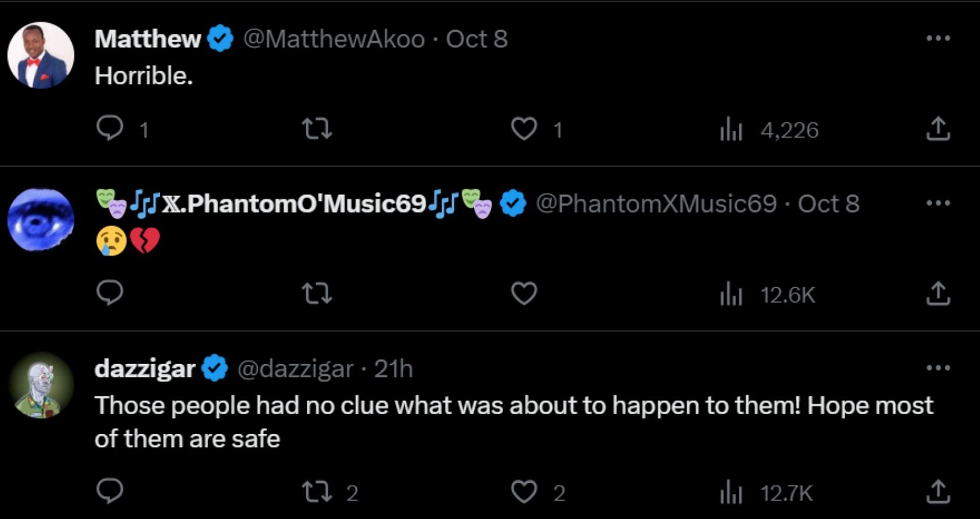Repost PhantomO'Music69's tweet
This screenshot has height=519, width=980.
pos(317,294)
